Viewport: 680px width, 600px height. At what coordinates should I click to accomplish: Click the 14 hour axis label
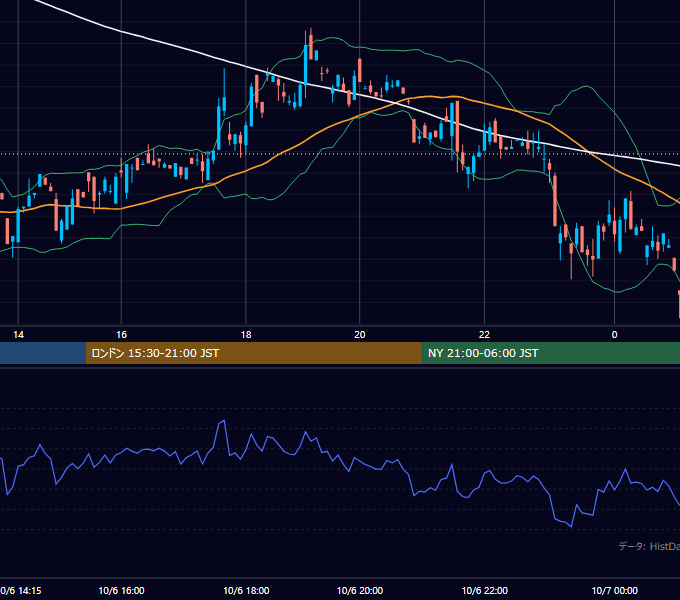click(x=18, y=335)
